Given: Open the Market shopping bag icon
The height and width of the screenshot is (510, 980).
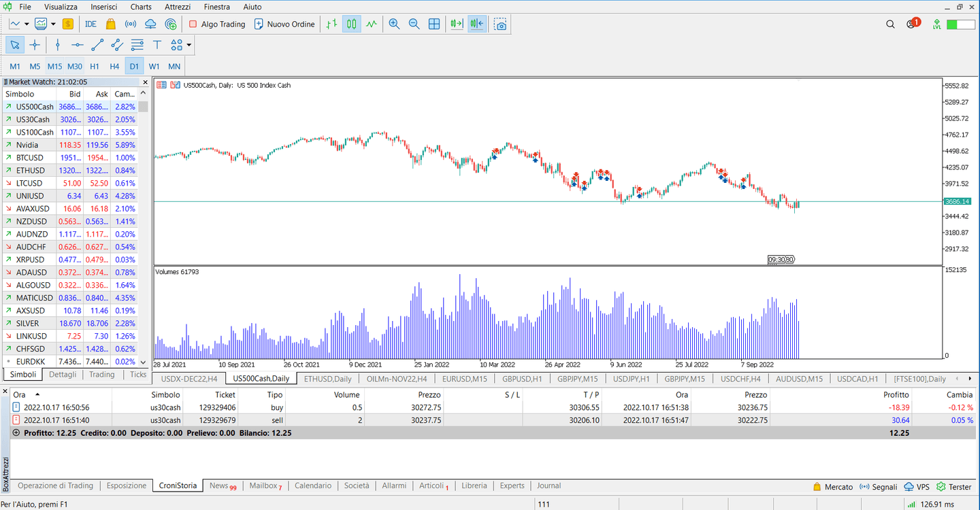Looking at the screenshot, I should tap(110, 24).
